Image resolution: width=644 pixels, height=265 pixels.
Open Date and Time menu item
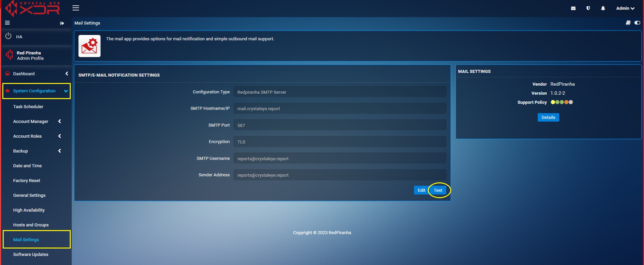coord(27,166)
